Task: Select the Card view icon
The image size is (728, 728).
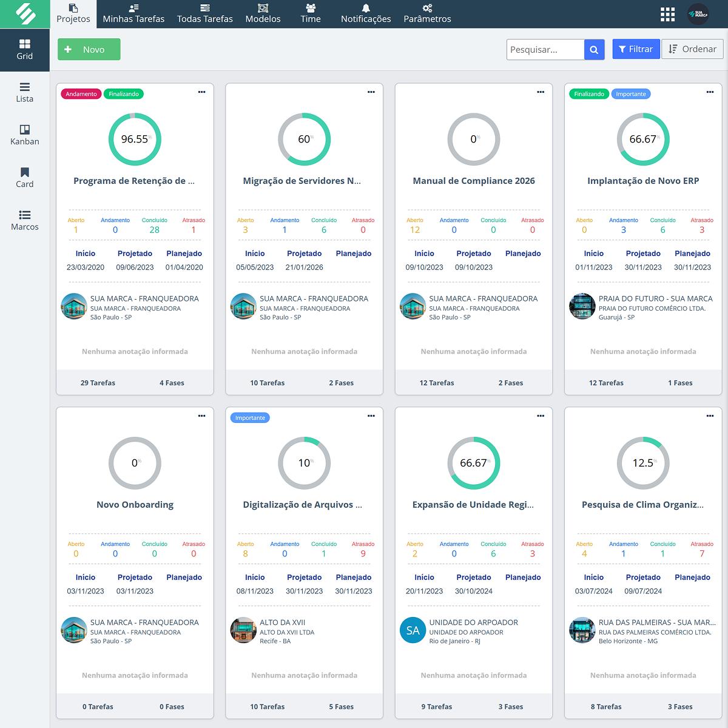Action: coord(24,177)
